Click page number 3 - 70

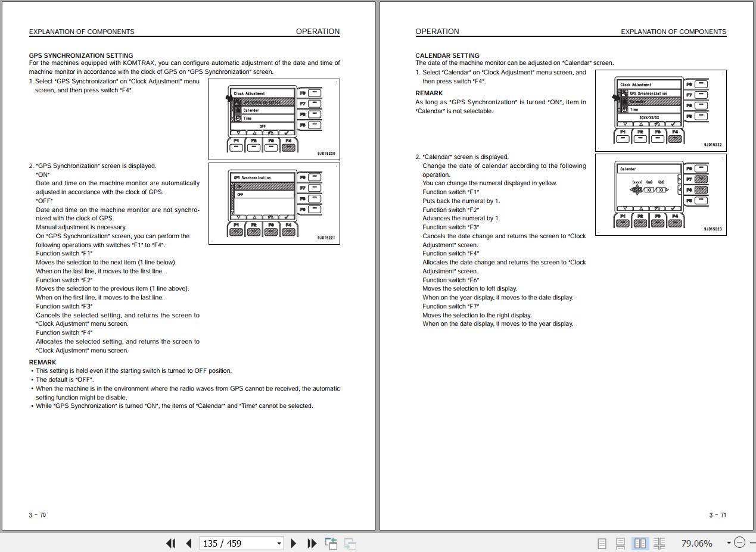click(x=37, y=515)
